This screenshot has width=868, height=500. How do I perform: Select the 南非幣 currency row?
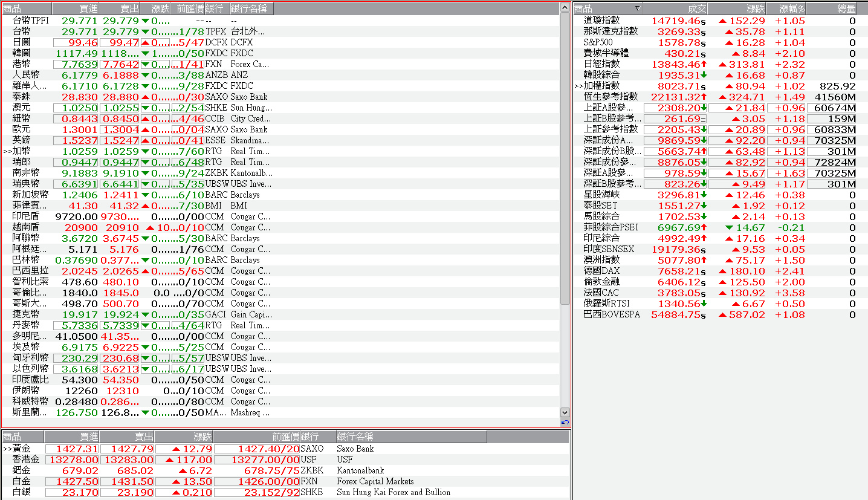(281, 173)
